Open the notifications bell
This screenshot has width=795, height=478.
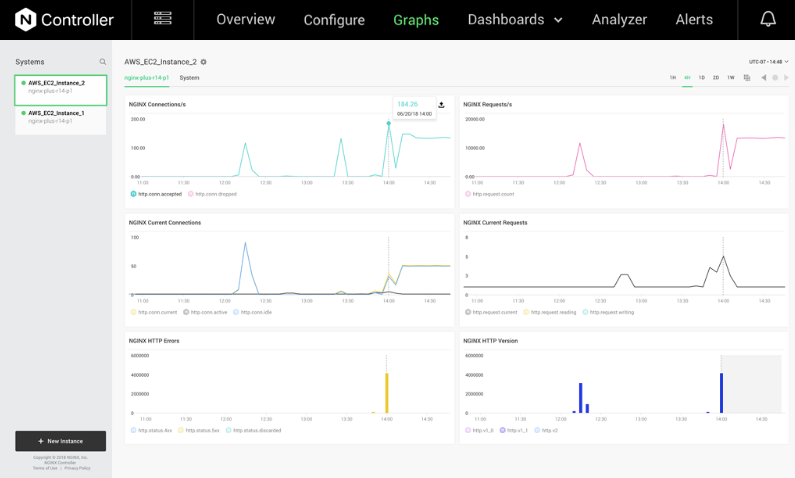[x=767, y=19]
